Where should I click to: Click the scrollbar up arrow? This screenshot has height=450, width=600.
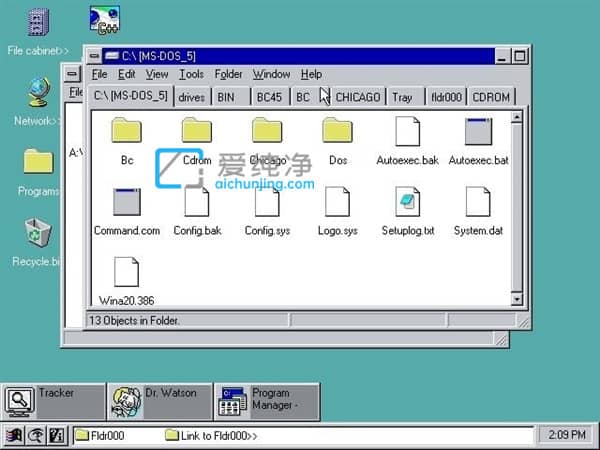517,116
